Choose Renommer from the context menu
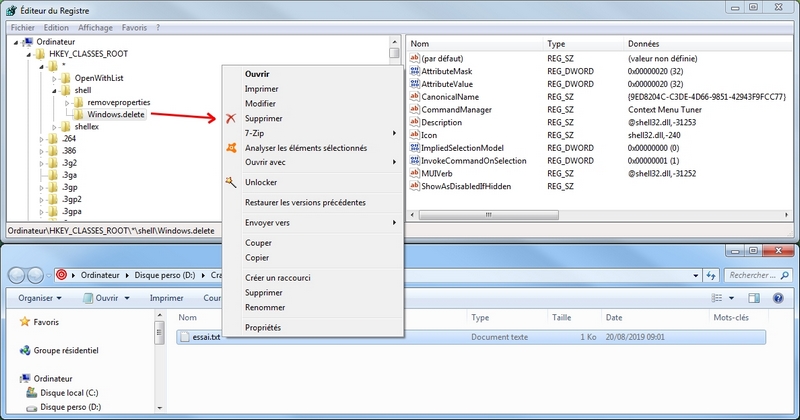 tap(264, 307)
